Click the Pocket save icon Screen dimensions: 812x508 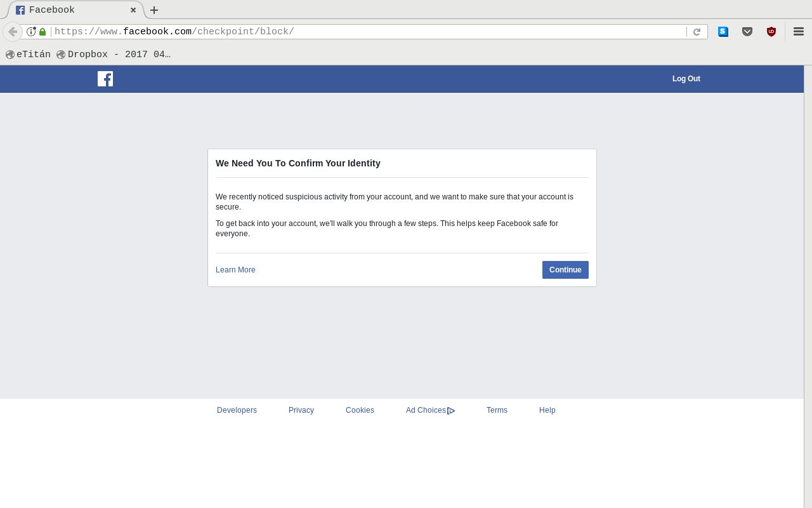click(x=747, y=32)
